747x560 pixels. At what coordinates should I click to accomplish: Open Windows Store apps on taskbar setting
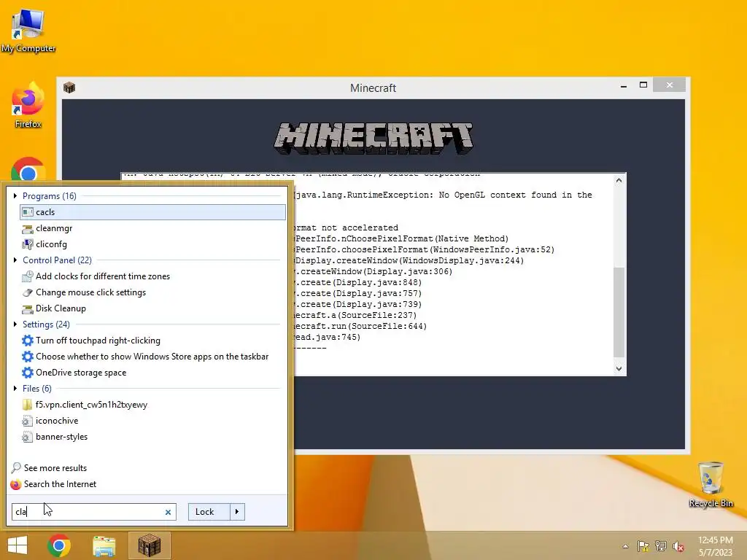click(x=153, y=356)
